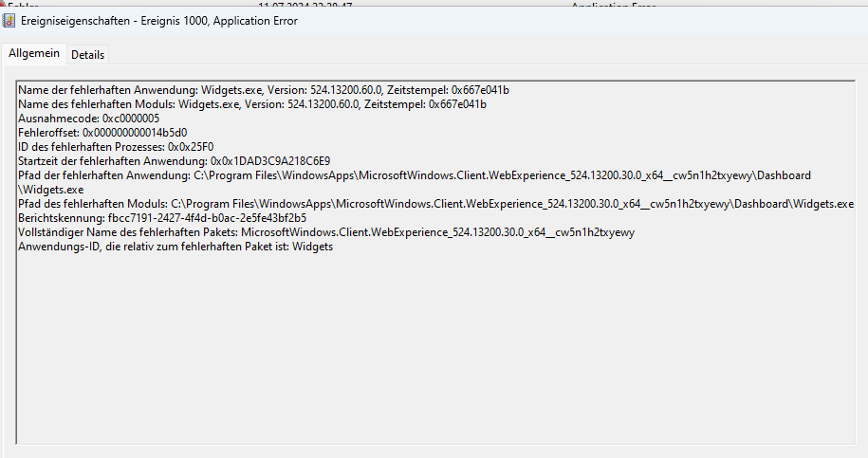This screenshot has width=868, height=458.
Task: Click the line 'Name der fehlerhaften Anwendung: Widgets.exe'
Action: (x=264, y=90)
